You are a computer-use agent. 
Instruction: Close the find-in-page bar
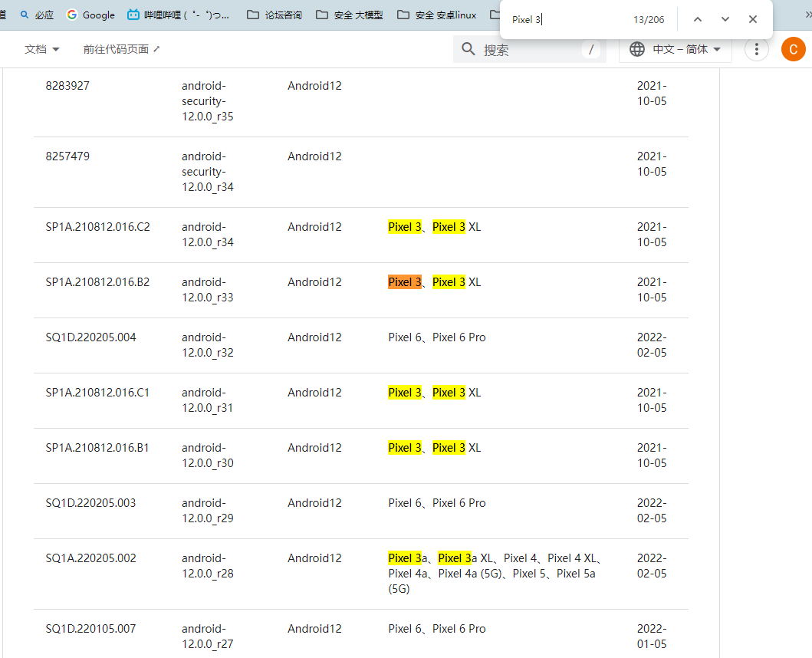753,19
